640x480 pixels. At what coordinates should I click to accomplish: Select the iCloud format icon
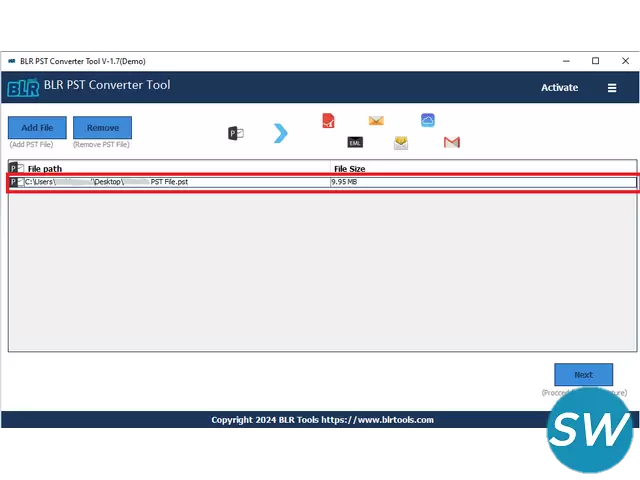[428, 120]
